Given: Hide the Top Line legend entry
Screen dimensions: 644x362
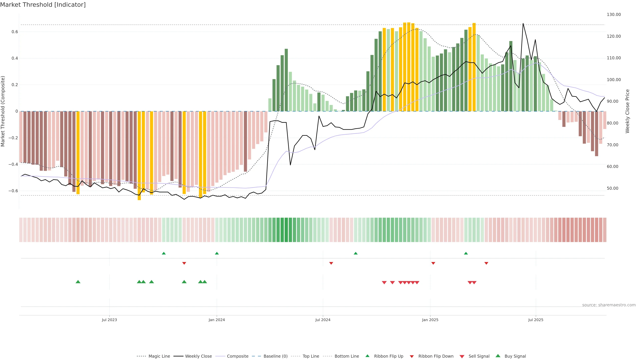Looking at the screenshot, I should [311, 356].
